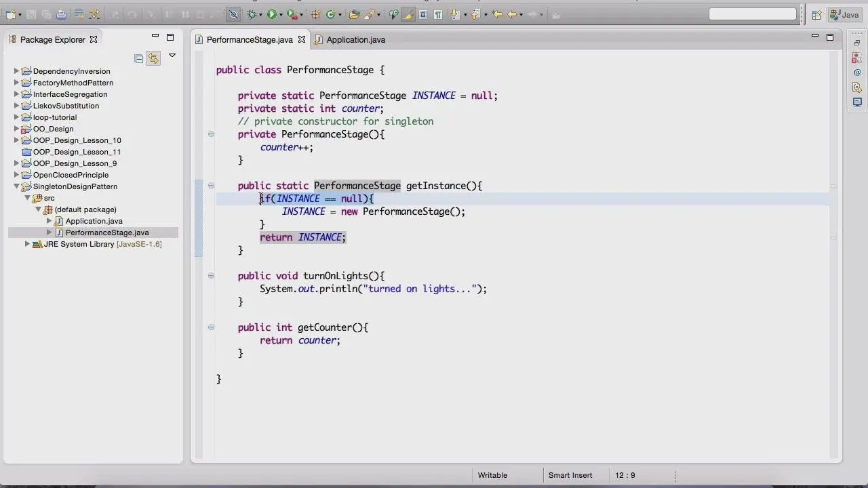Open the Package Explorer view menu

click(x=172, y=56)
